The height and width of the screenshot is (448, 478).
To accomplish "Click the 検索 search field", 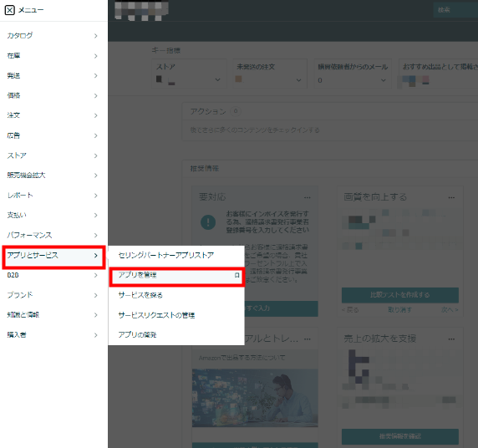I will pyautogui.click(x=455, y=10).
